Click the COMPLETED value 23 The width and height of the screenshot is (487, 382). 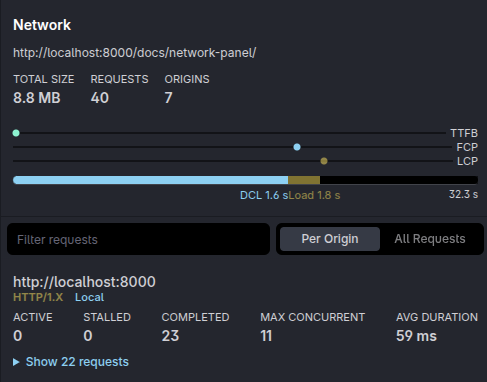(170, 336)
